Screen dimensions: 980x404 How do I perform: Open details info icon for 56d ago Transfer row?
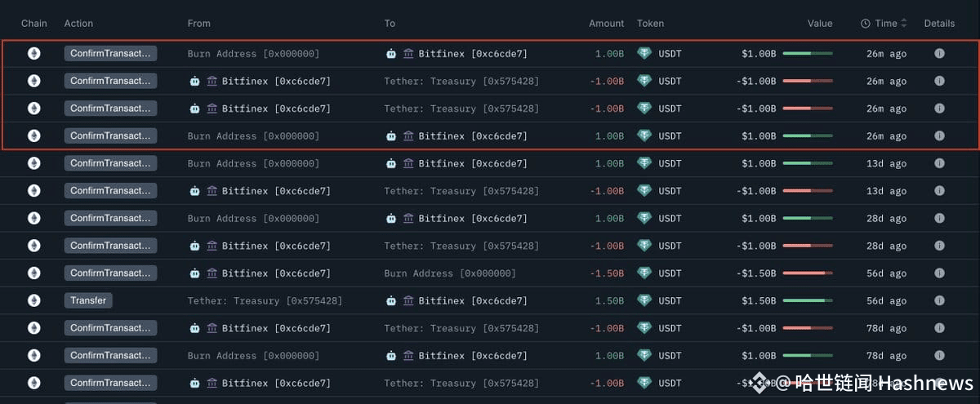939,300
